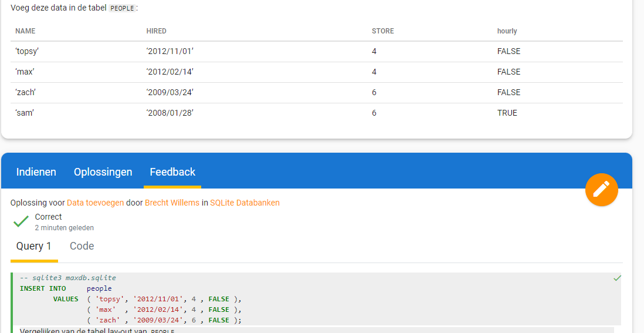Open the SQLite Databanken course link
644x333 pixels.
pos(245,203)
